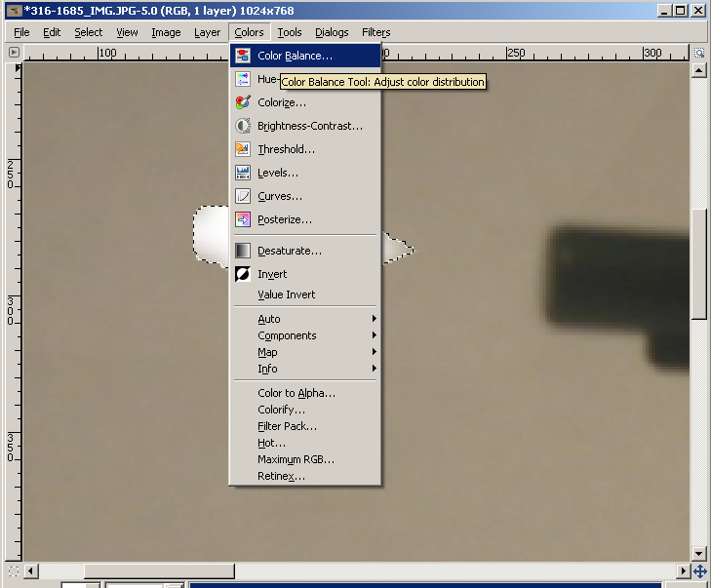Click the Brightness-Contrast icon
711x588 pixels.
(243, 126)
